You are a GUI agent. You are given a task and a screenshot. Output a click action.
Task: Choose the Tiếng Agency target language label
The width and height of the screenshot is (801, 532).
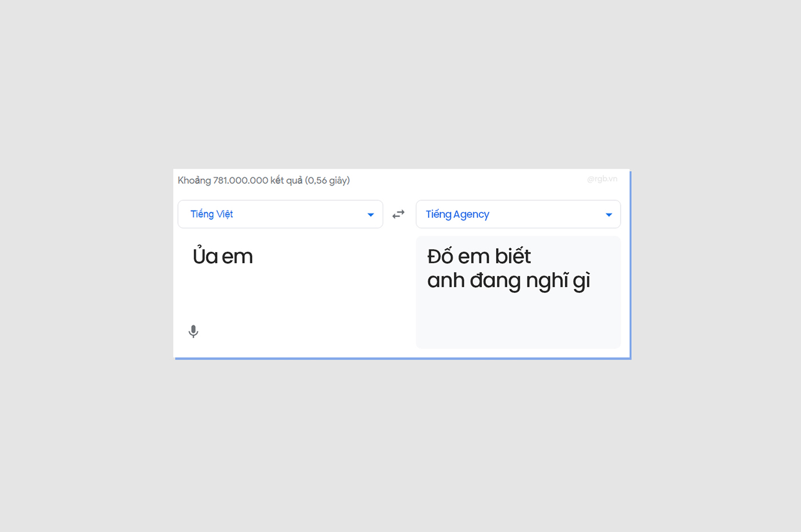pyautogui.click(x=457, y=215)
